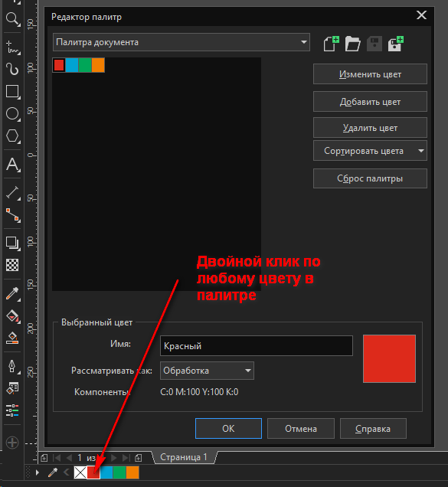Select the Connector tool
448x487 pixels.
(x=12, y=215)
